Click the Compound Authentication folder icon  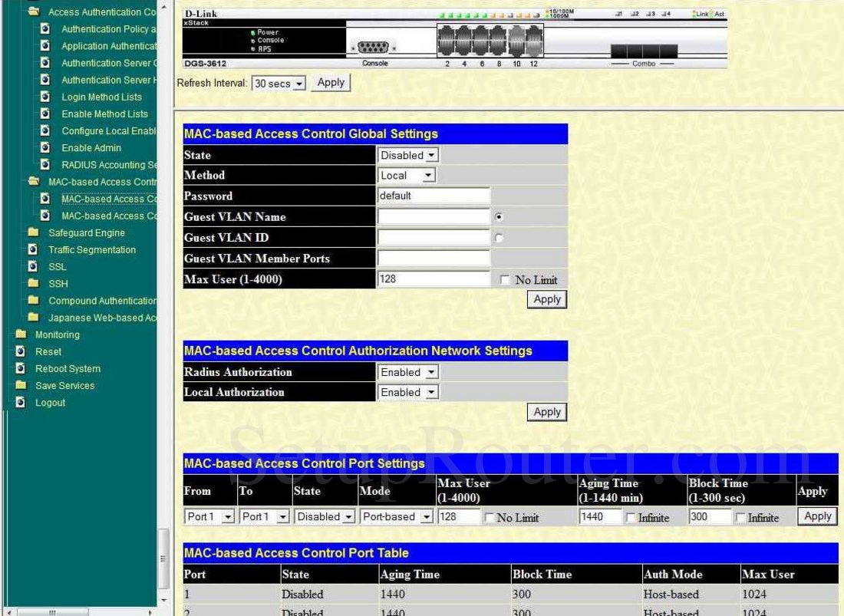tap(33, 300)
